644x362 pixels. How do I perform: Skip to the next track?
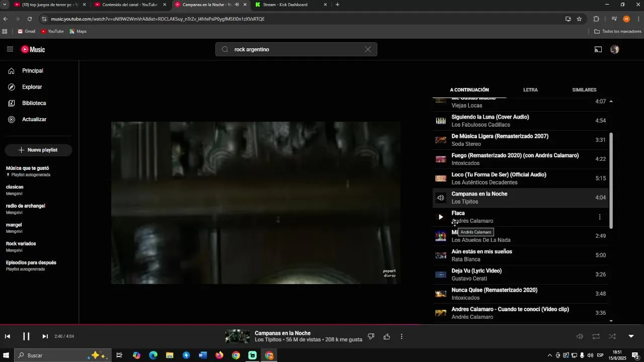pos(45,336)
